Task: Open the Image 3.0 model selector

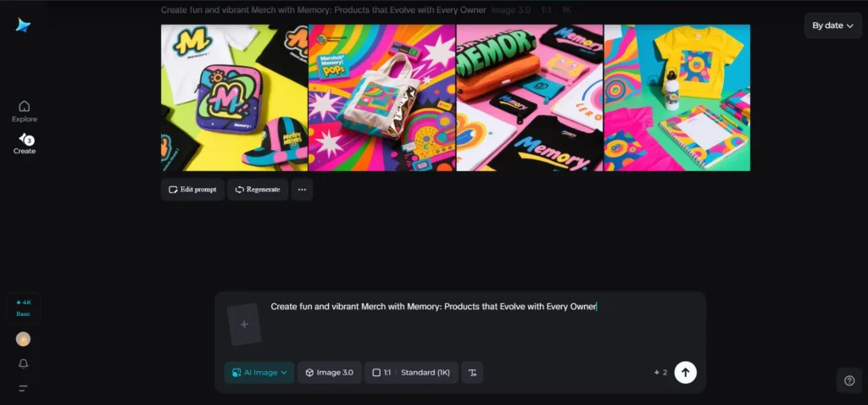Action: coord(330,372)
